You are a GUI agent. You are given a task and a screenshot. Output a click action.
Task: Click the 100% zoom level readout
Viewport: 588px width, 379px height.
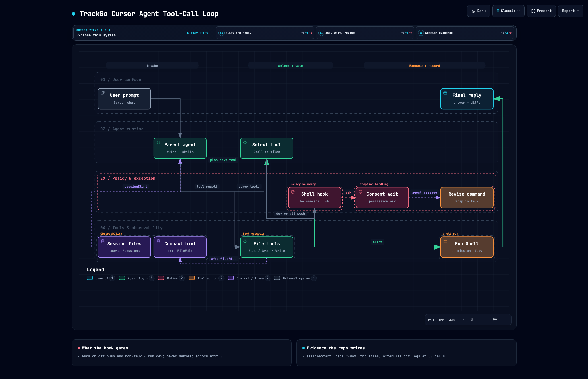(x=494, y=320)
